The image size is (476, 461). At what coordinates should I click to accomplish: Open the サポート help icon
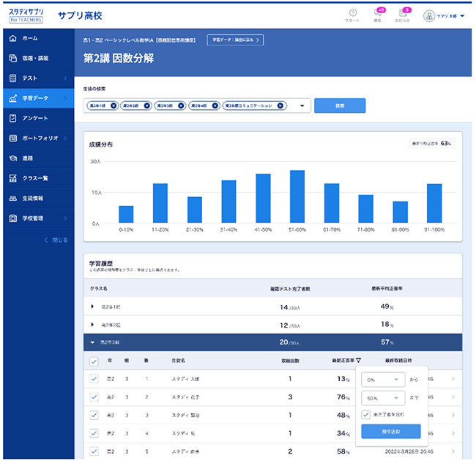point(353,13)
